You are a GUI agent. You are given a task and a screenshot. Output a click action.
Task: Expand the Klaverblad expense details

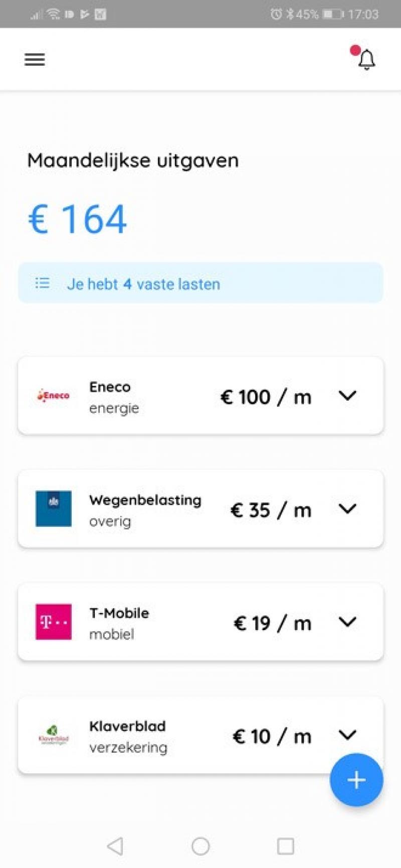point(347,735)
